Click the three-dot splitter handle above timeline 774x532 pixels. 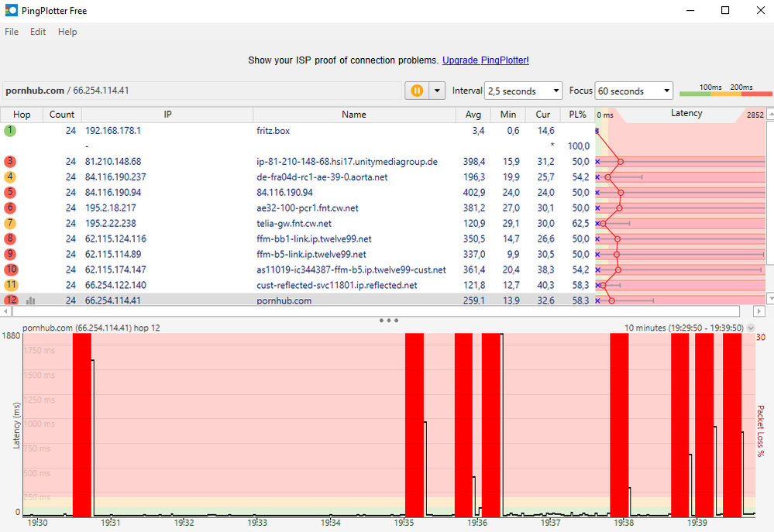tap(388, 321)
